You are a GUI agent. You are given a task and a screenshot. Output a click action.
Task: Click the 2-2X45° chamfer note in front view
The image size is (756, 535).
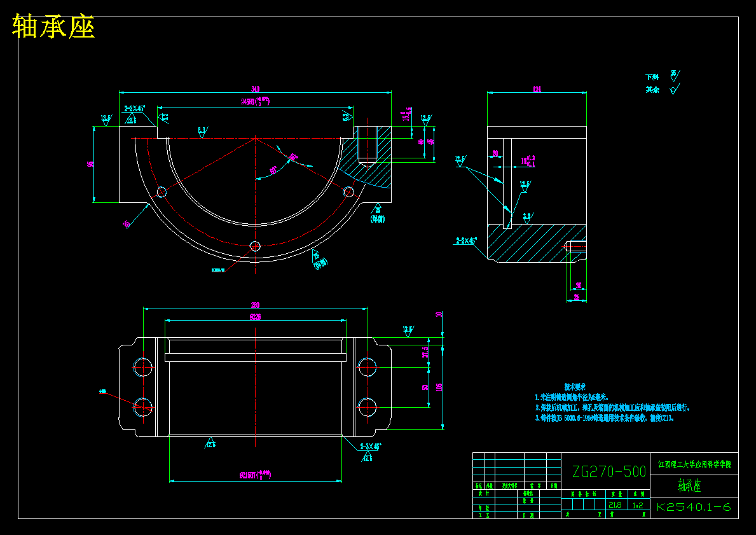[135, 109]
